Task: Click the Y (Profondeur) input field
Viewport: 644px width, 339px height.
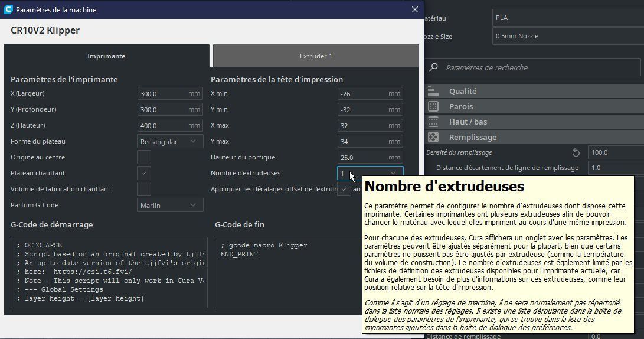Action: (170, 109)
